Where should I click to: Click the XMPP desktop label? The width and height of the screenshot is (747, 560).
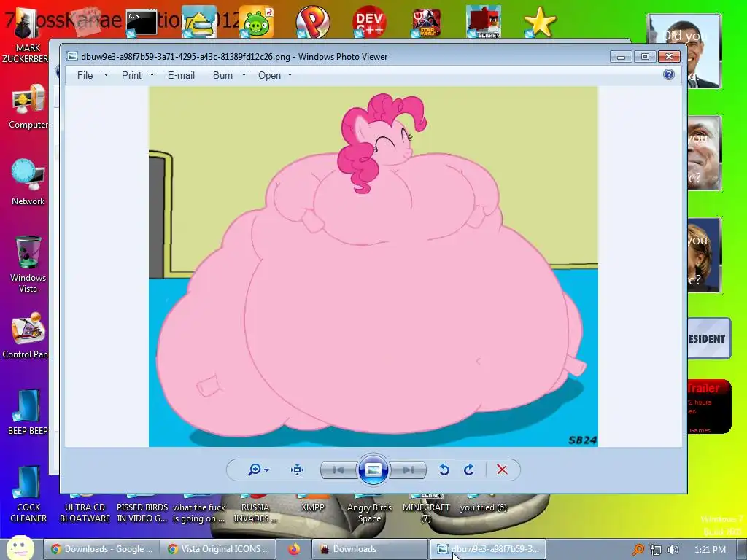pos(312,507)
